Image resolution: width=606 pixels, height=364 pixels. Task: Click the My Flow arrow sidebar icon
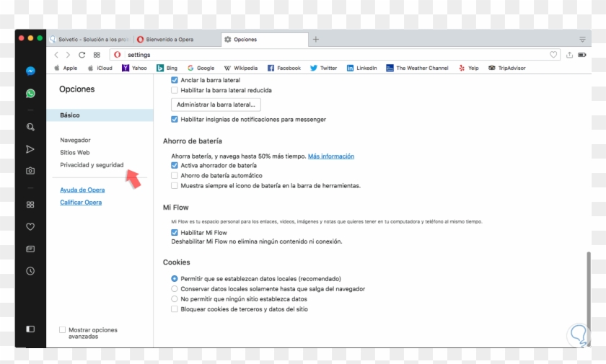30,149
